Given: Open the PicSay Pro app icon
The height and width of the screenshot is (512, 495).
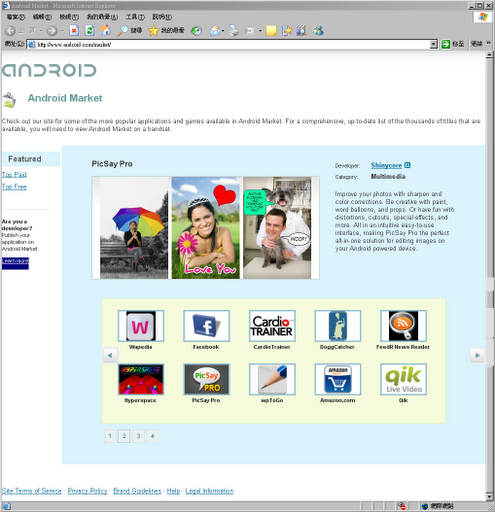Looking at the screenshot, I should tap(206, 379).
